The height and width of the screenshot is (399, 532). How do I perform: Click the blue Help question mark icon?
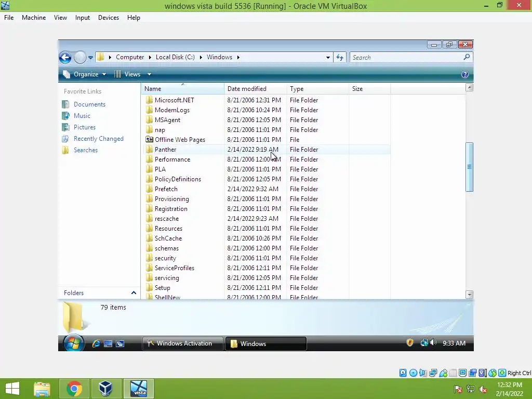465,74
